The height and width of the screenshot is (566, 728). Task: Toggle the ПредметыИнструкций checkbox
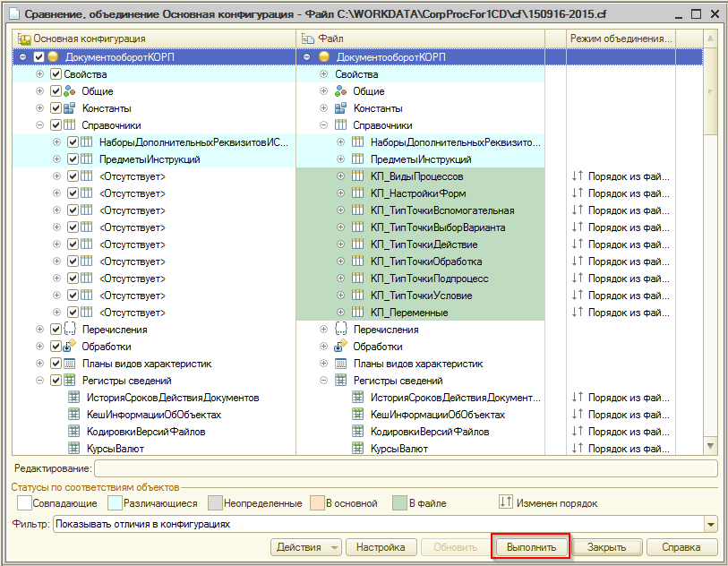[x=73, y=159]
